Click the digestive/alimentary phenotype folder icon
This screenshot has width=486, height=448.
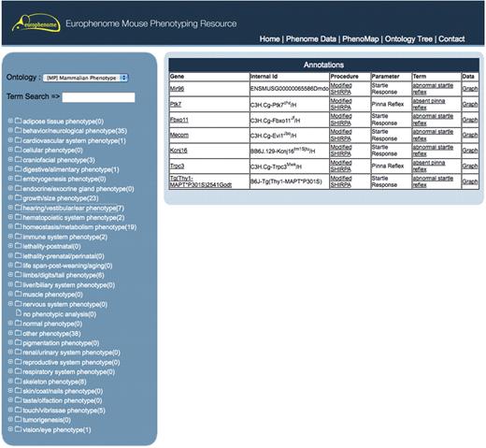coord(18,169)
